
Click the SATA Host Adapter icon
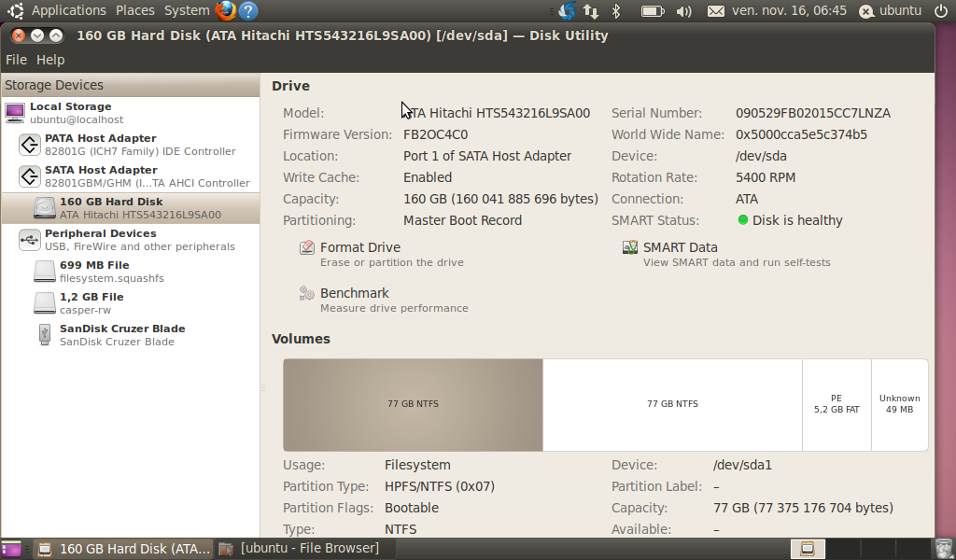click(29, 176)
